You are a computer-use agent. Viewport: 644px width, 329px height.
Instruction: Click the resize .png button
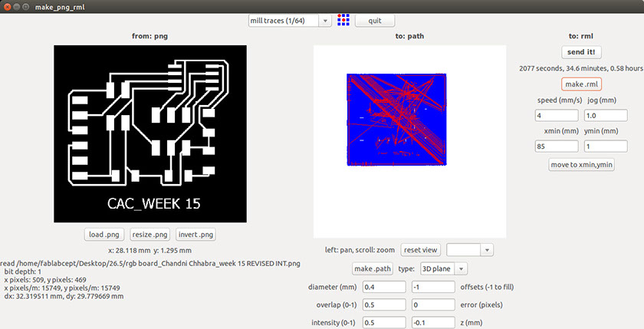[x=149, y=235]
